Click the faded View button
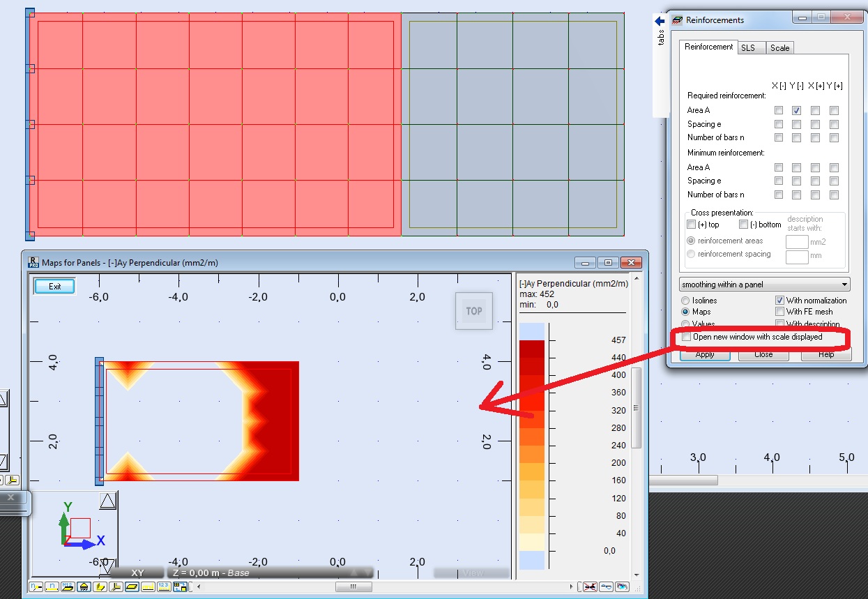 [473, 573]
